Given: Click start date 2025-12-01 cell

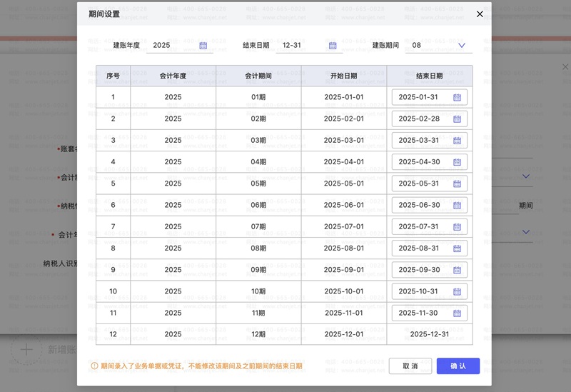Looking at the screenshot, I should coord(344,334).
